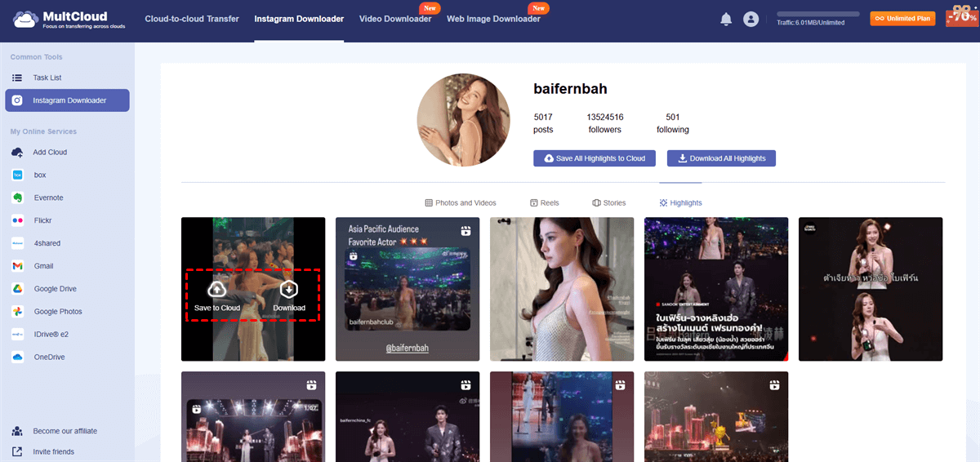Click the baifernbah profile picture
Viewport: 980px width, 462px height.
point(463,119)
